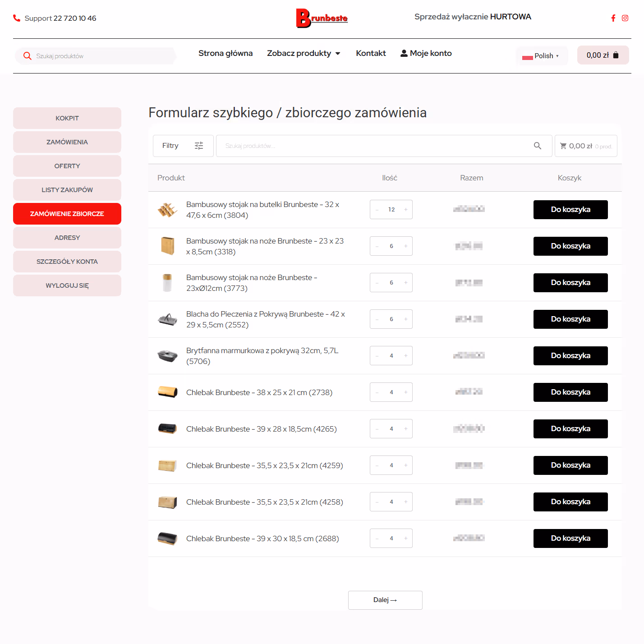Screen dimensions: 644x644
Task: Open thumbnail of knife stand (3773)
Action: [167, 283]
